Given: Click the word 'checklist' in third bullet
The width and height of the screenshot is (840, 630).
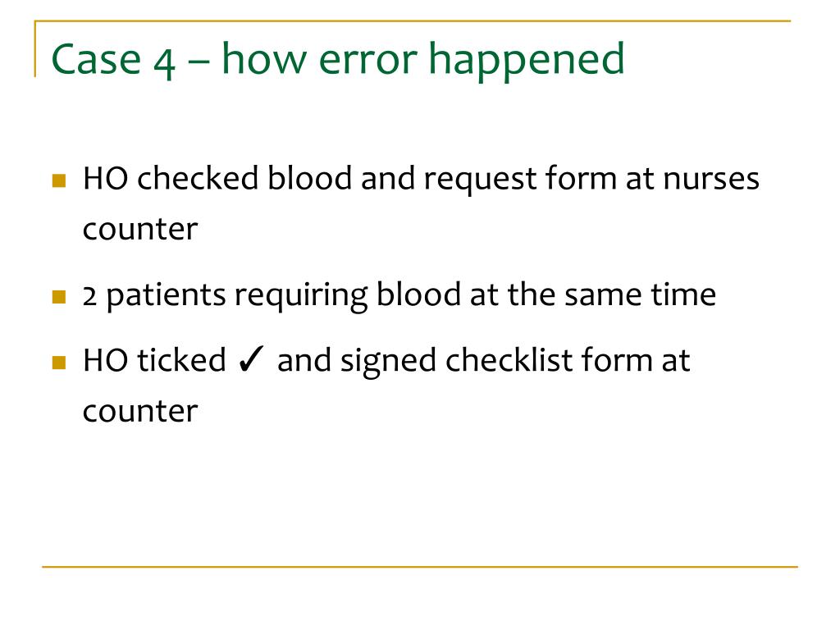Looking at the screenshot, I should click(509, 359).
